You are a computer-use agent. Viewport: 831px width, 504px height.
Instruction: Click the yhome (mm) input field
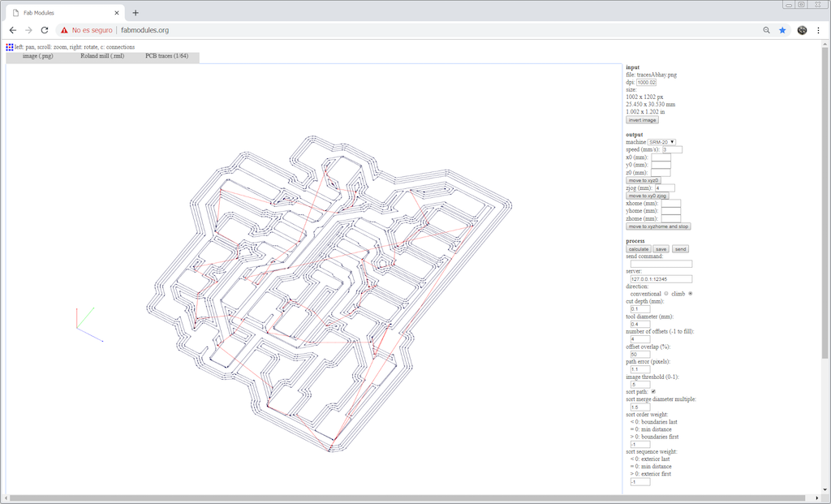coord(670,211)
